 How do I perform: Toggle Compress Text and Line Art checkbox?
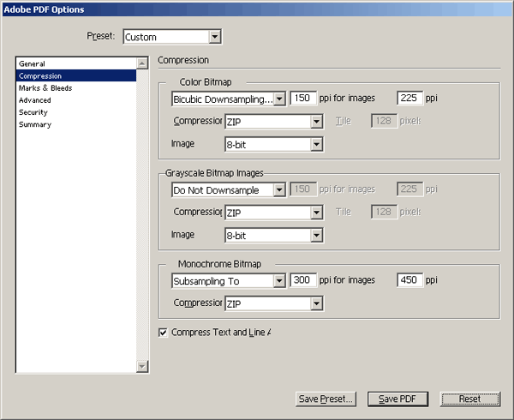[x=163, y=333]
